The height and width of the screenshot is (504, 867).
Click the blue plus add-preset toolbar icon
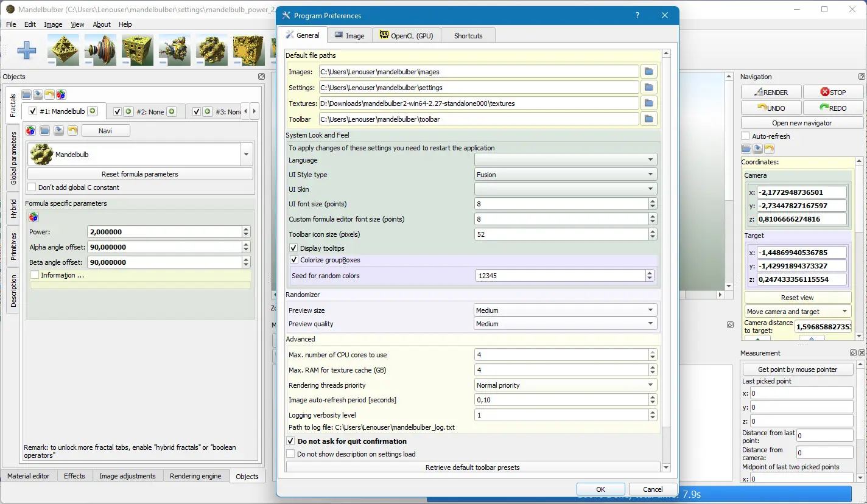(x=26, y=51)
